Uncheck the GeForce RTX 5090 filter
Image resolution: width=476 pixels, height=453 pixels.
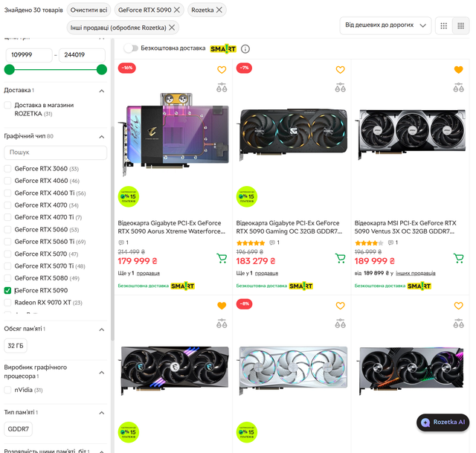point(7,291)
